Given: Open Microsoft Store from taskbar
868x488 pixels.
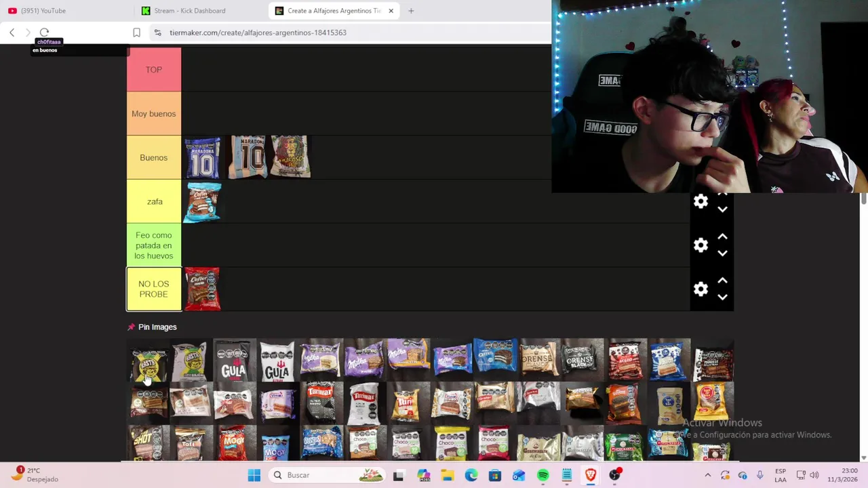Looking at the screenshot, I should [x=495, y=475].
